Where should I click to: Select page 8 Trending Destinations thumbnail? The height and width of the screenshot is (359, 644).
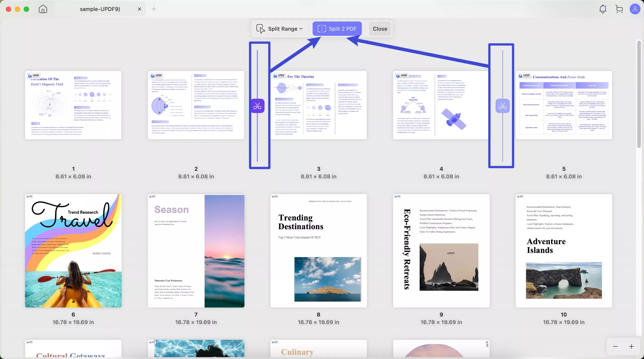(x=318, y=251)
